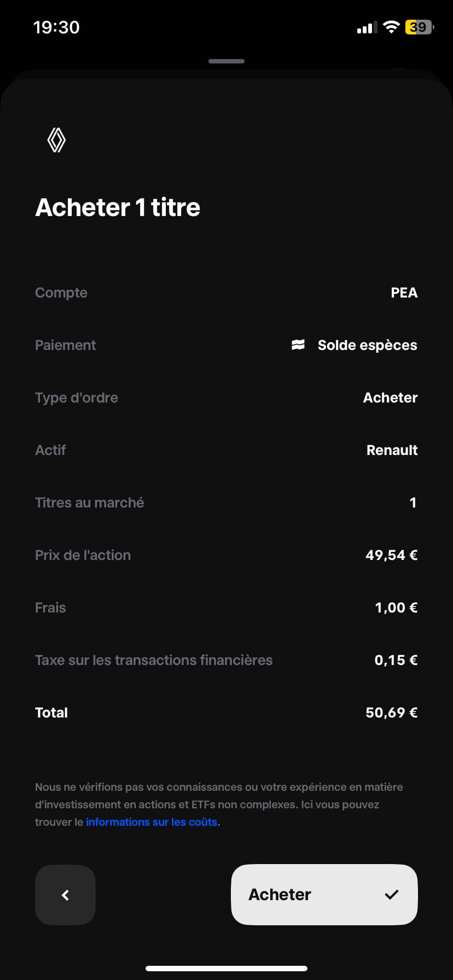Tap the cash balance wave icon
The height and width of the screenshot is (980, 453).
(298, 345)
